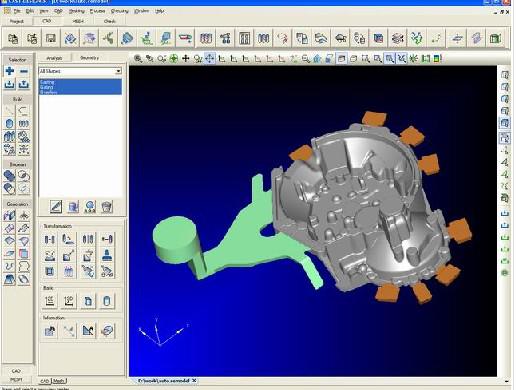Click the blue cylinder icon in Basic group
This screenshot has height=390, width=516.
point(107,301)
